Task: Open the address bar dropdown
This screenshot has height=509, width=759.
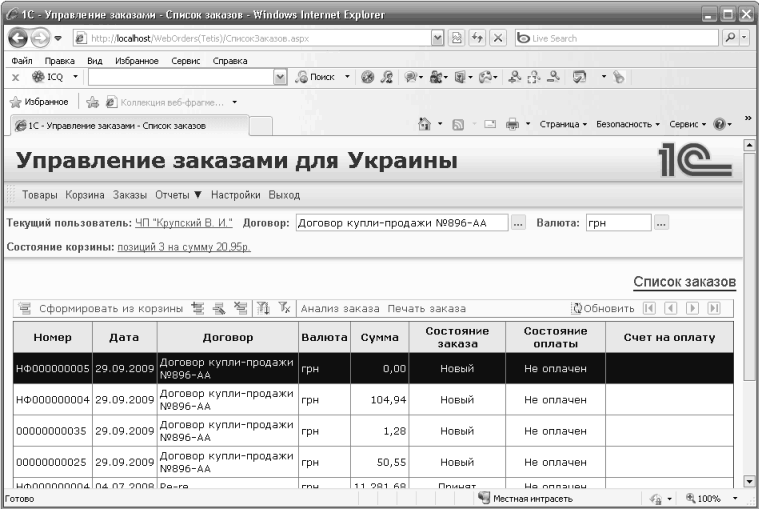Action: [x=437, y=38]
